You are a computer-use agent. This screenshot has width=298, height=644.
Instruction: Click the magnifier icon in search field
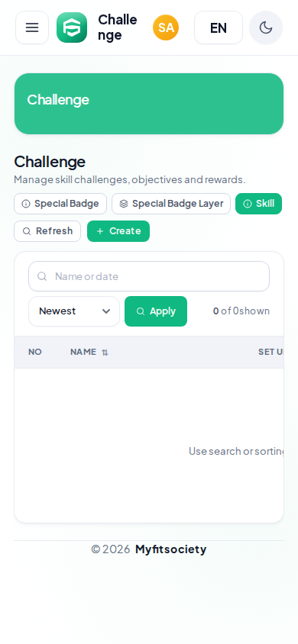coord(42,276)
